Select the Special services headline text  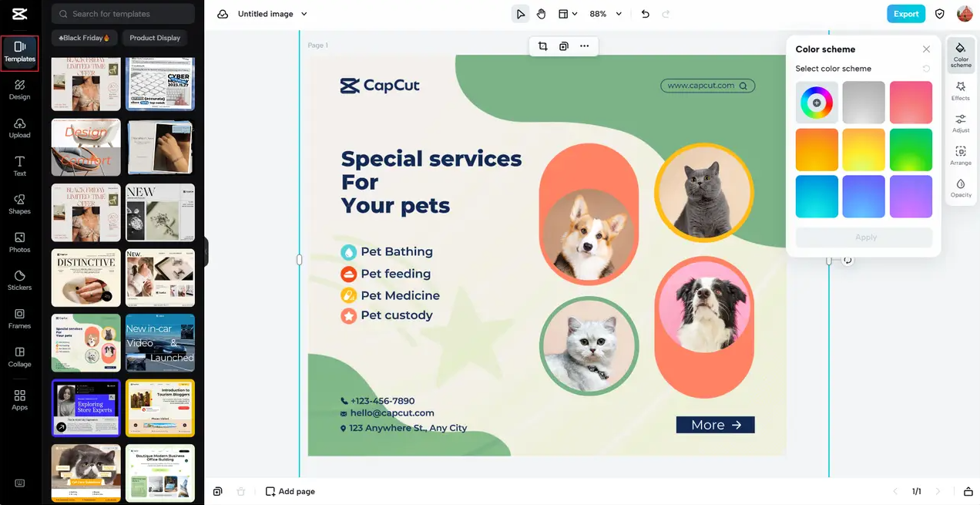(x=431, y=182)
